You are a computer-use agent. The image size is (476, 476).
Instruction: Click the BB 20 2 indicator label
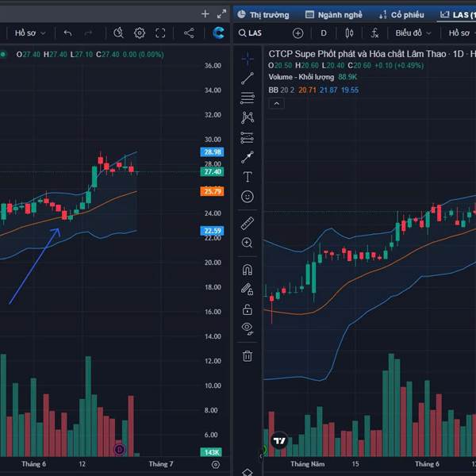click(x=282, y=90)
